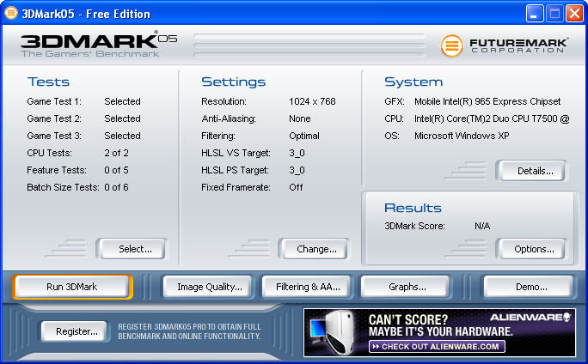Click the Alienware brand logo in banner
The height and width of the screenshot is (364, 588).
pyautogui.click(x=530, y=317)
